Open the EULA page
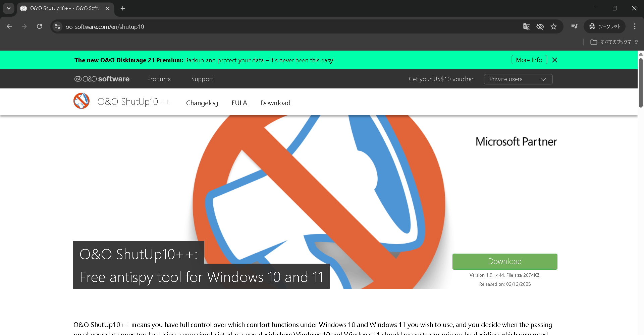This screenshot has height=335, width=644. click(239, 103)
